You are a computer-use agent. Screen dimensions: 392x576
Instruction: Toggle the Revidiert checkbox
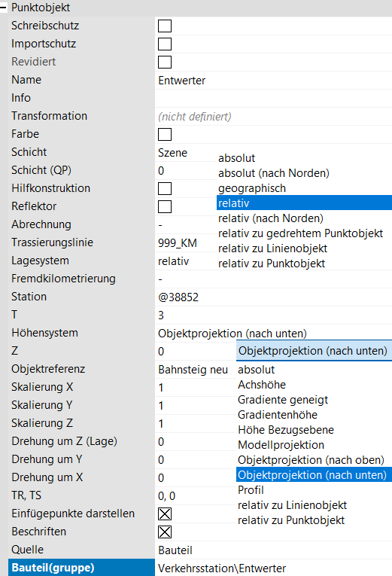point(165,62)
